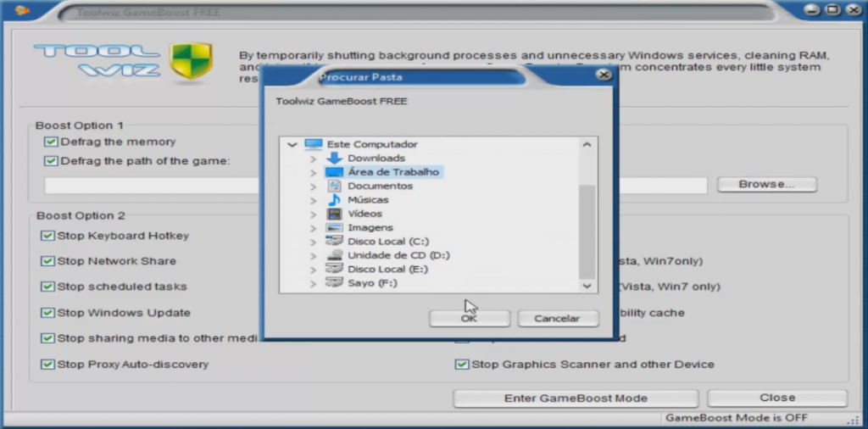This screenshot has height=429, width=868.
Task: Click the Este Computador monitor icon
Action: pyautogui.click(x=314, y=144)
